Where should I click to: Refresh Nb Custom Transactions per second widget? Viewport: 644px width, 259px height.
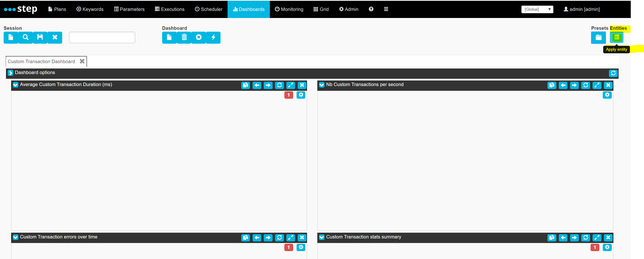coord(585,85)
